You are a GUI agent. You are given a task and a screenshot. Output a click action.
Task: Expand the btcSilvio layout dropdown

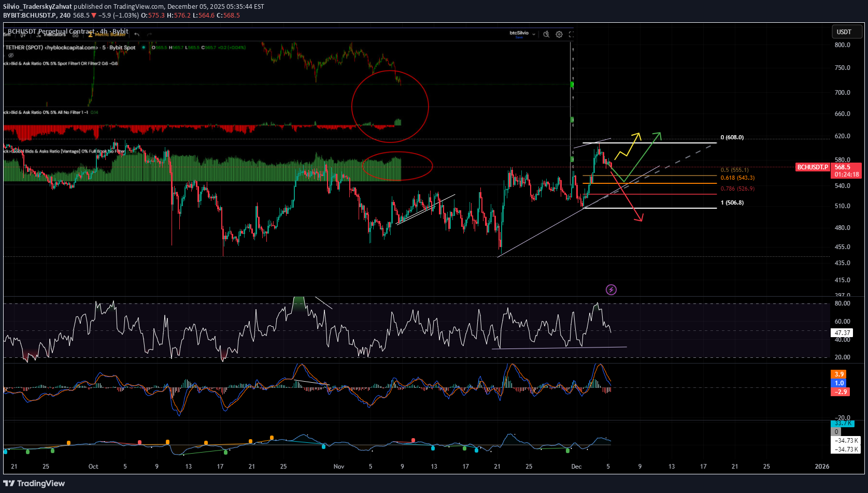pyautogui.click(x=534, y=34)
